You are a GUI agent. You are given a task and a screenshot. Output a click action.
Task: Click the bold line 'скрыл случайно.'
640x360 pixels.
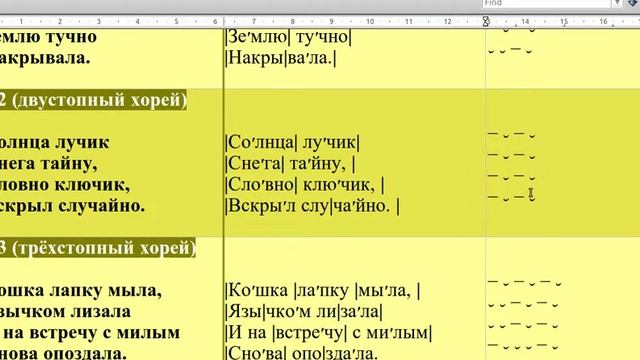coord(72,206)
